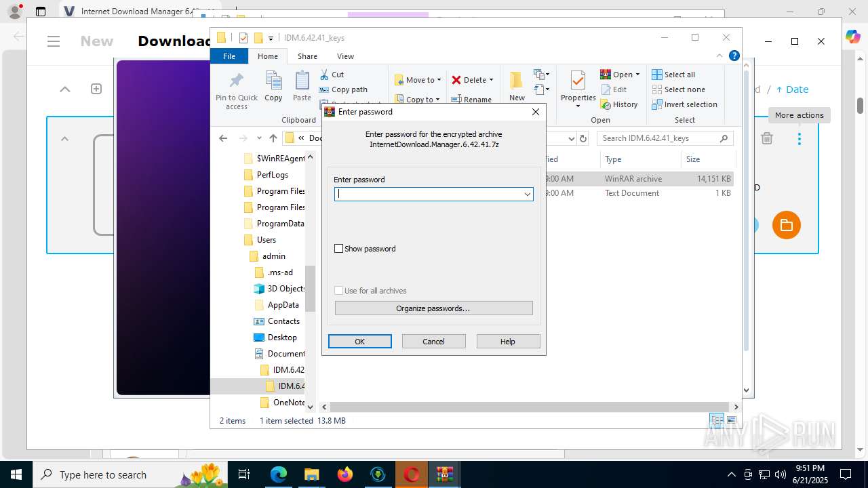Open the address bar history dropdown
Screen dimensions: 868x488
(x=571, y=138)
